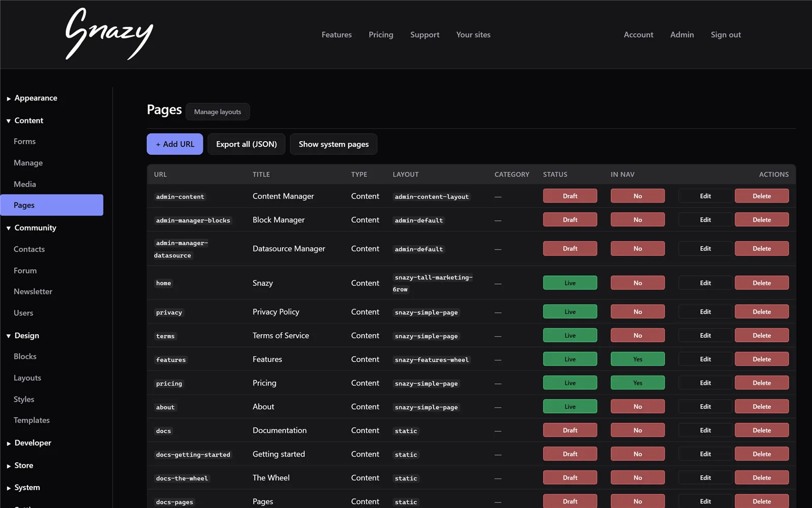This screenshot has width=812, height=508.
Task: Toggle In Nav Yes for features page
Action: coord(638,359)
